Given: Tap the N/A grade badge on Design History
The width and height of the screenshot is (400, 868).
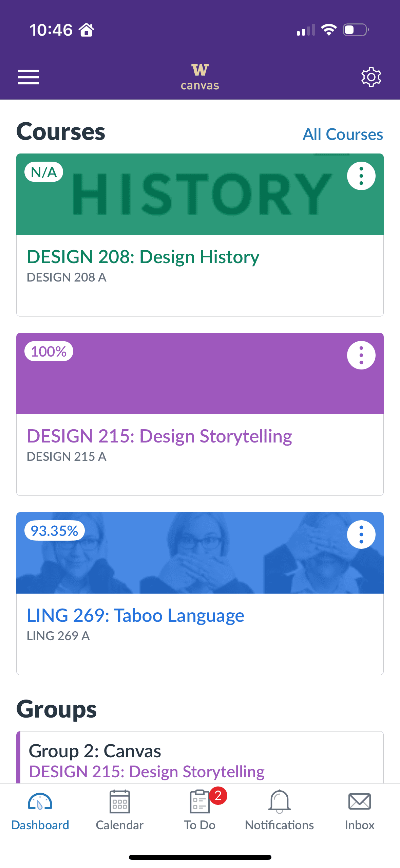Looking at the screenshot, I should tap(43, 172).
